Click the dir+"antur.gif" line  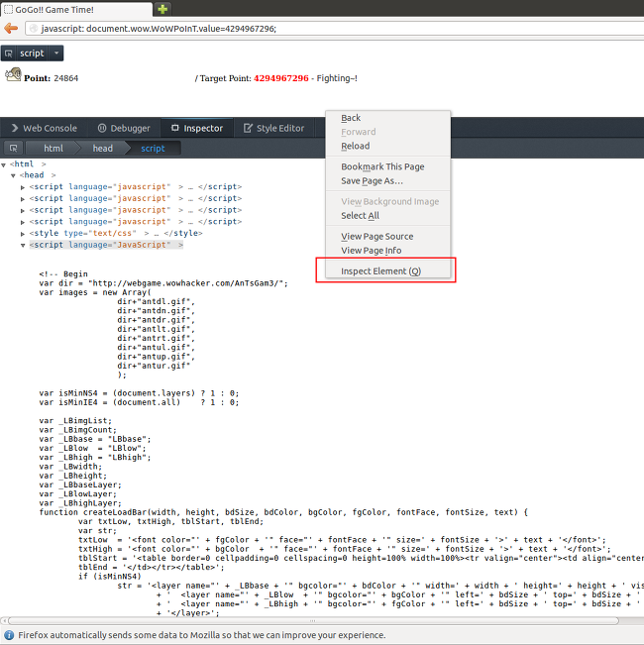[x=154, y=366]
